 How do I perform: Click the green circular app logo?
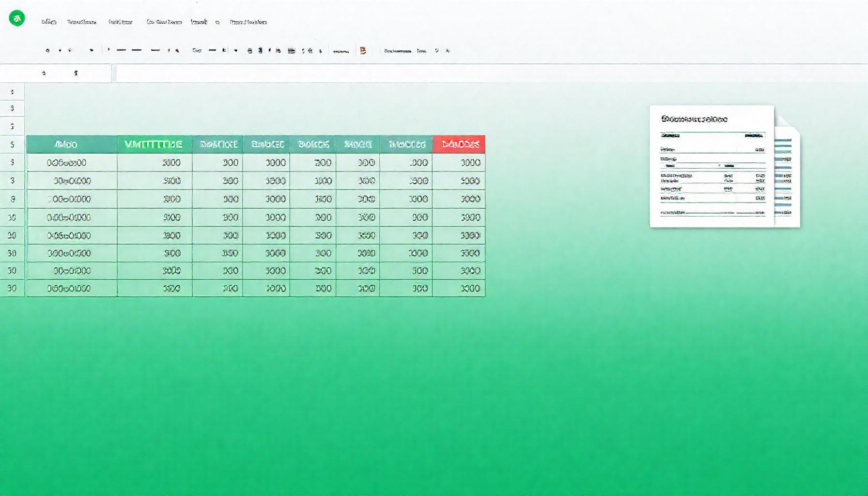17,18
